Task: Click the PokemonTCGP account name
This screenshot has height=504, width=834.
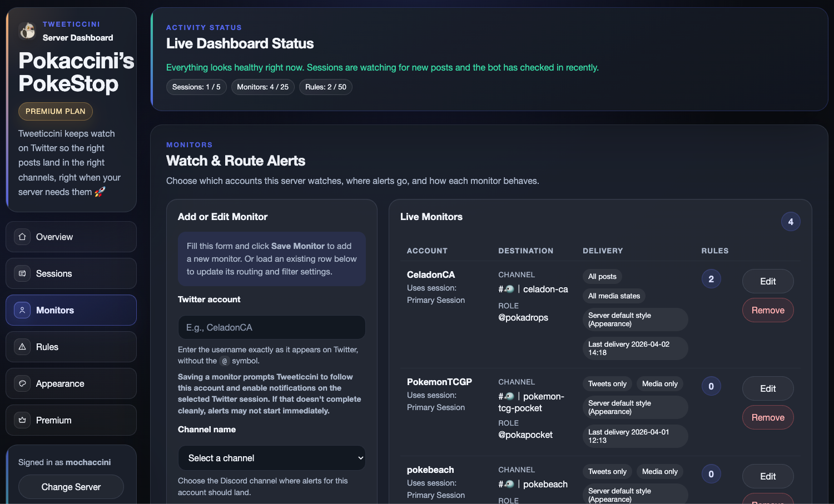Action: point(439,382)
